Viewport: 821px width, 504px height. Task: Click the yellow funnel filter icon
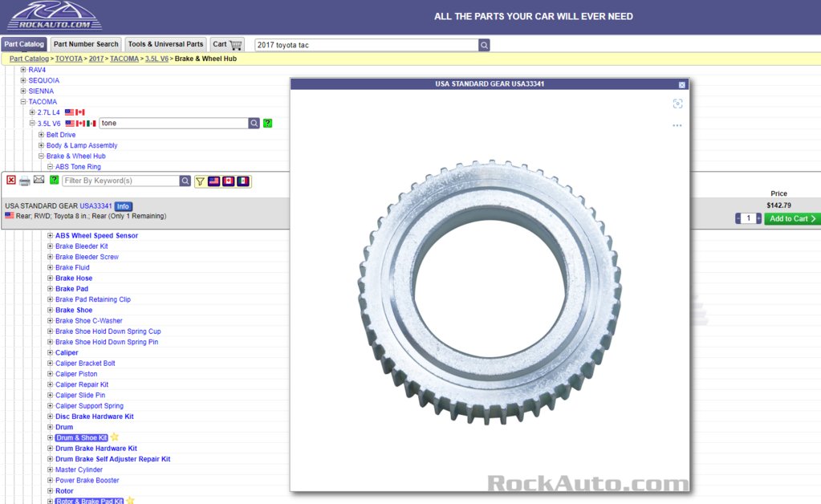coord(200,181)
